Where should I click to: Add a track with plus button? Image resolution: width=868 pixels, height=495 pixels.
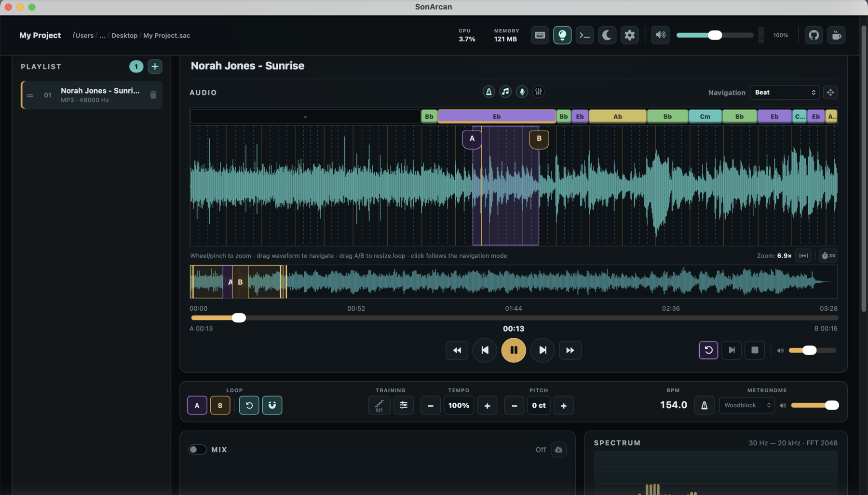[155, 67]
